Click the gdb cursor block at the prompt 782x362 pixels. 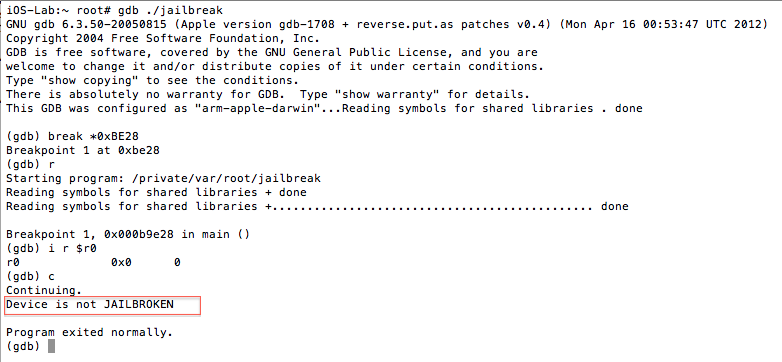pyautogui.click(x=51, y=347)
